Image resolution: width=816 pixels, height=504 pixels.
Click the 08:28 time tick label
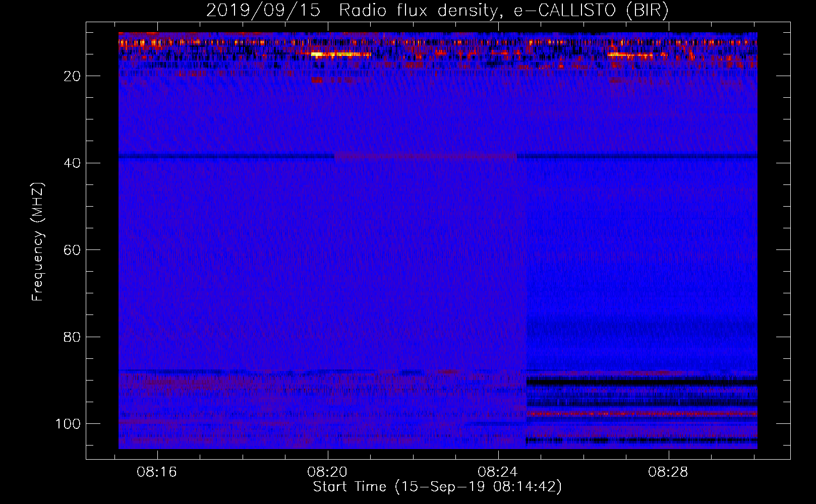coord(668,472)
